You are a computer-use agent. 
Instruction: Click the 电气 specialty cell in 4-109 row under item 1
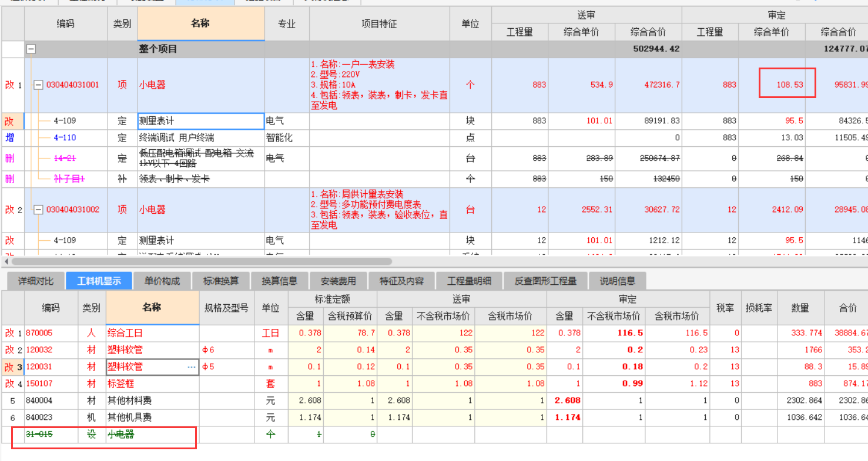(x=287, y=121)
